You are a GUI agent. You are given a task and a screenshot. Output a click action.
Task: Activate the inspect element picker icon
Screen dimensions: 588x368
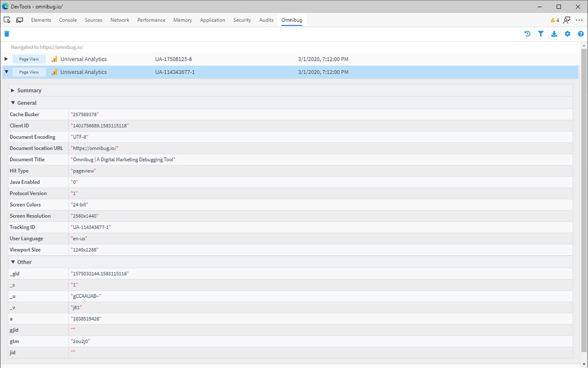click(x=7, y=20)
